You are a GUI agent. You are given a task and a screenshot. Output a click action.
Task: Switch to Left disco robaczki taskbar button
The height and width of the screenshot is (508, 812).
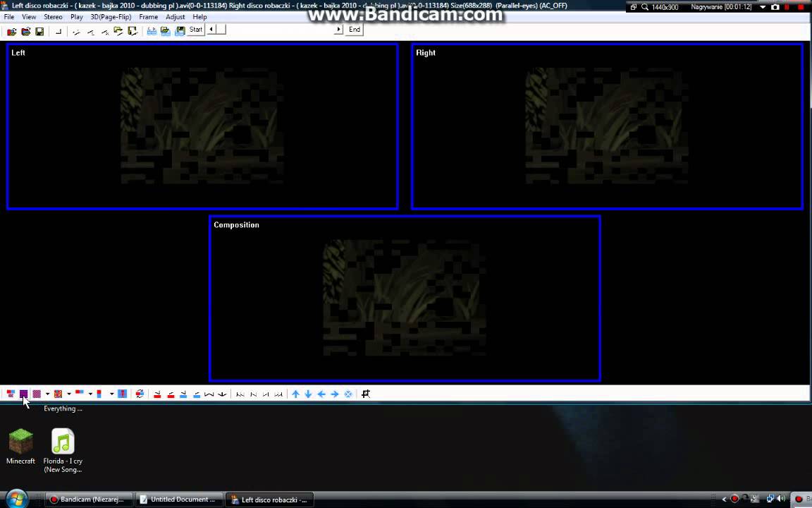coord(270,500)
